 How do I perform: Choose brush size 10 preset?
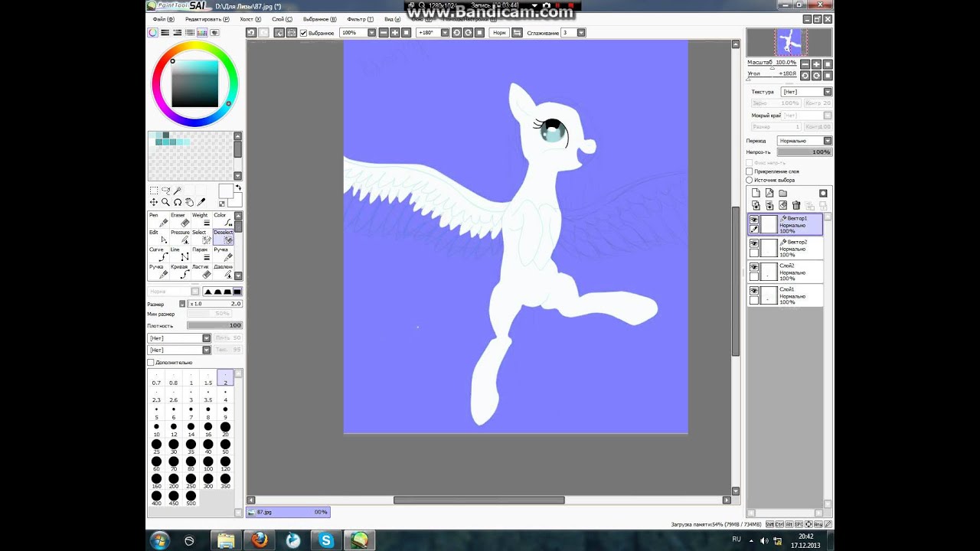click(157, 430)
